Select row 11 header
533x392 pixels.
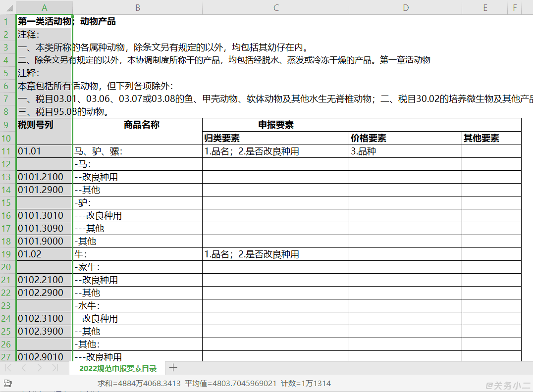(x=7, y=150)
